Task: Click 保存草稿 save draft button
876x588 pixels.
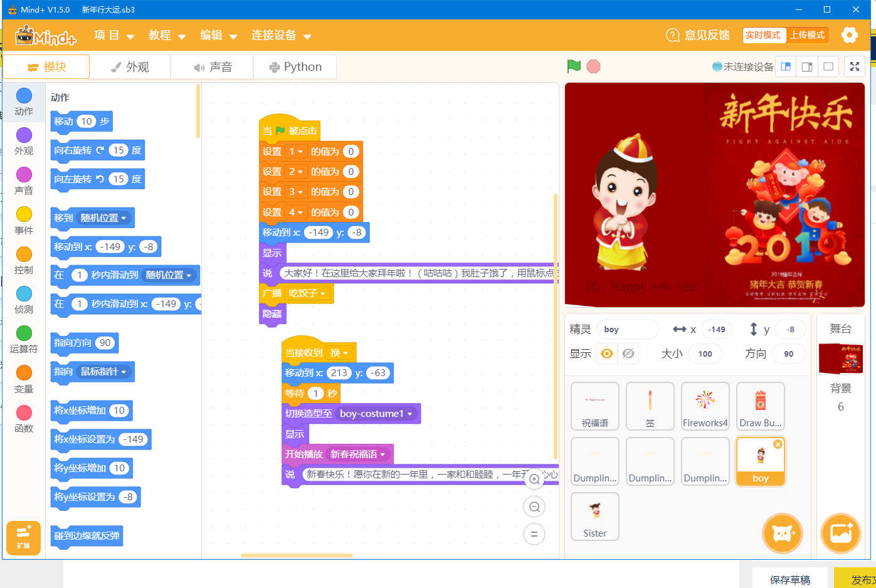Action: (790, 580)
